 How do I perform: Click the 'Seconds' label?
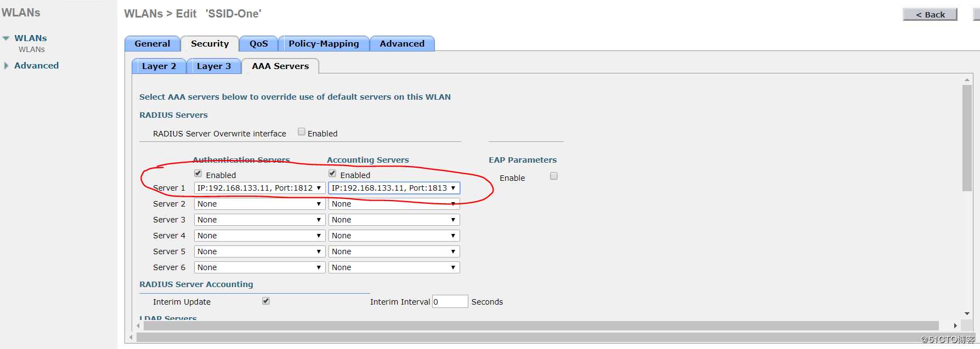(487, 302)
